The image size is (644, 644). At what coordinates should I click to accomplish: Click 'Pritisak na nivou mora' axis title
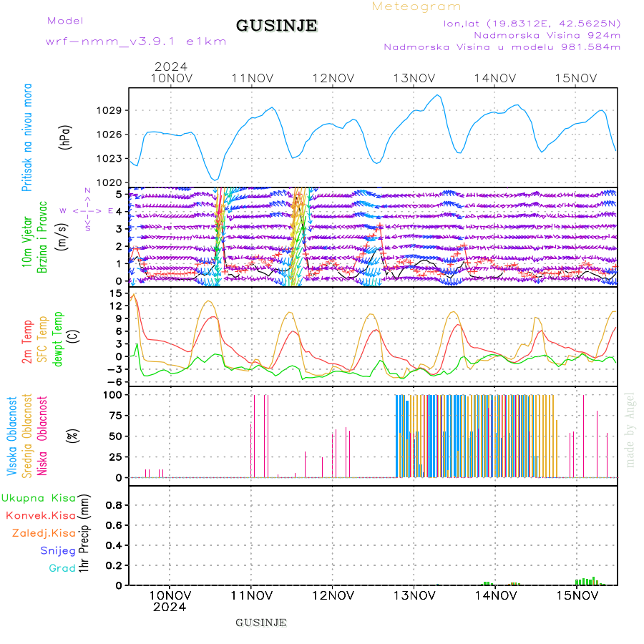pyautogui.click(x=27, y=137)
